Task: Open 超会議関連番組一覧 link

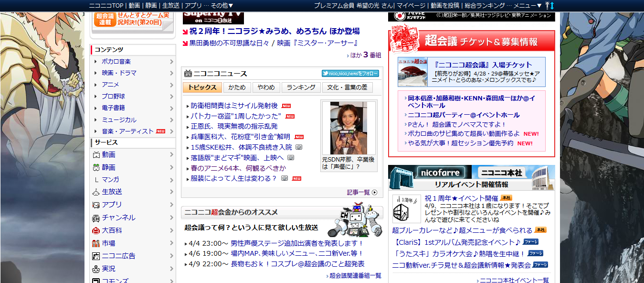Action: click(355, 275)
